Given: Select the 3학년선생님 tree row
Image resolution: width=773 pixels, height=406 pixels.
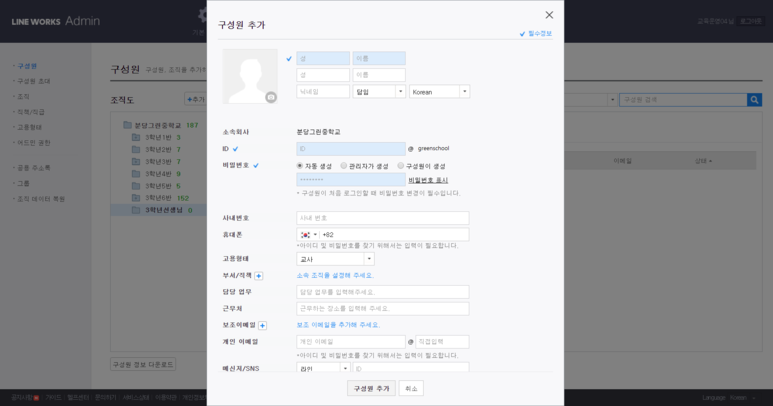Looking at the screenshot, I should tap(159, 210).
